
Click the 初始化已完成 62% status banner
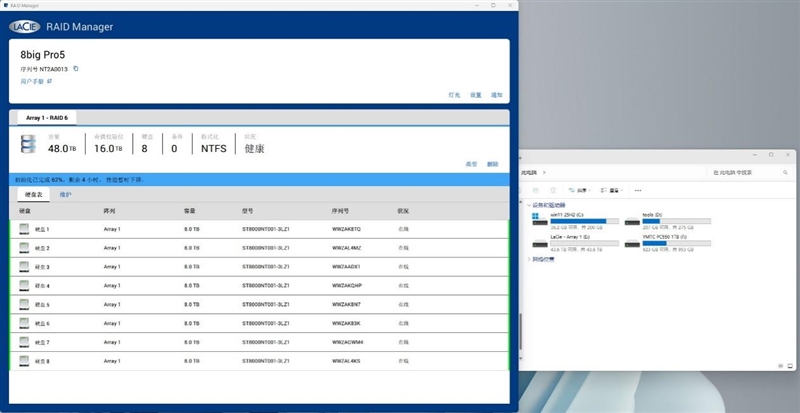point(259,180)
